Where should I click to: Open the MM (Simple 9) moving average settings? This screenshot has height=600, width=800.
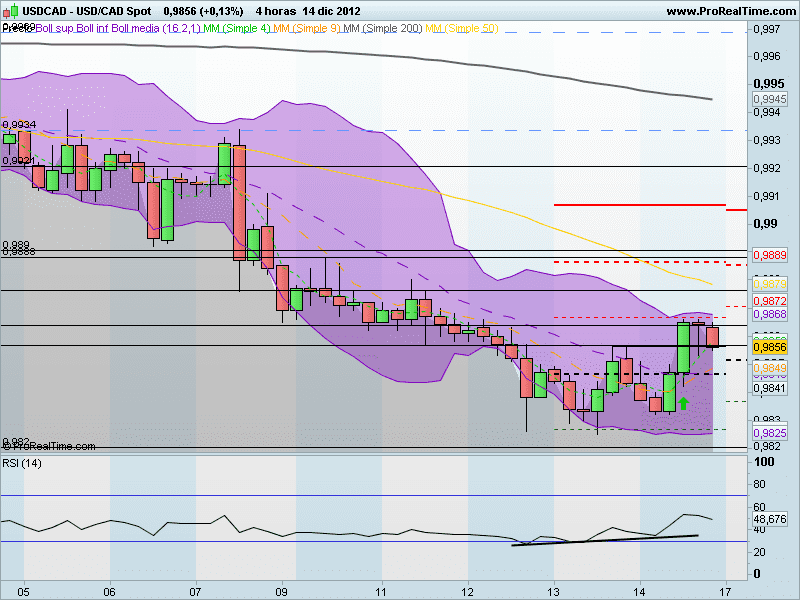[305, 29]
